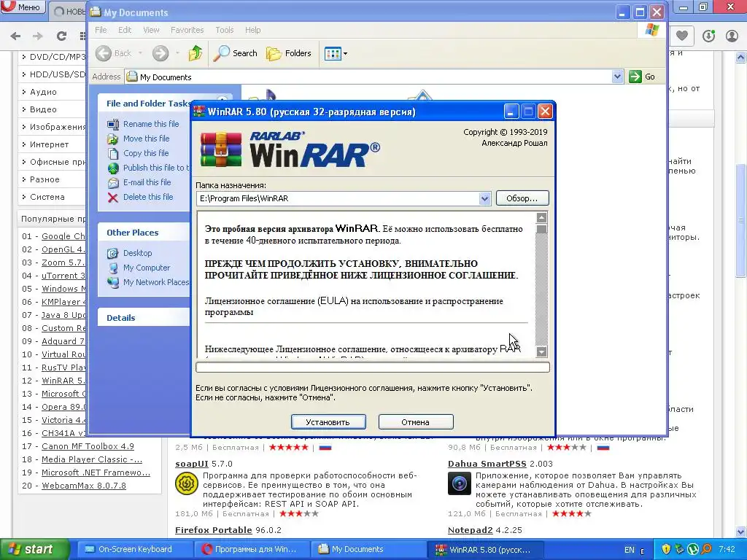Click the yellow security shield tray icon
This screenshot has height=560, width=747.
(666, 550)
